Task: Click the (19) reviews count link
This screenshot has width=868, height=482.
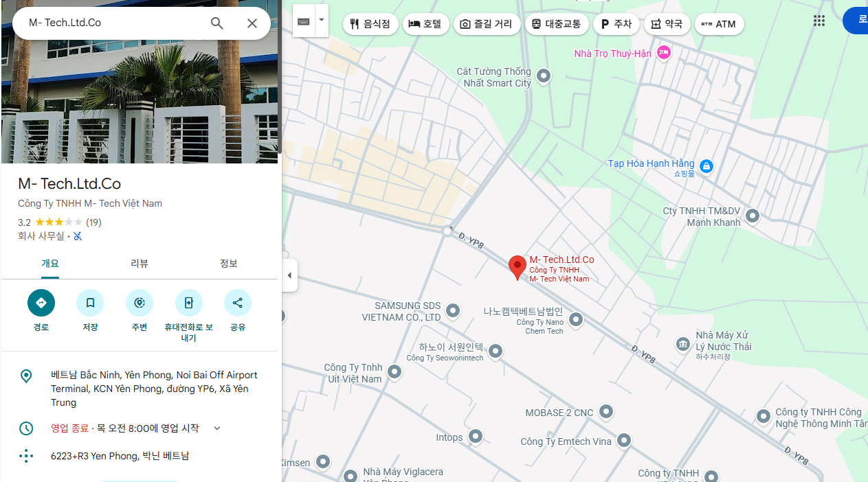Action: point(93,222)
